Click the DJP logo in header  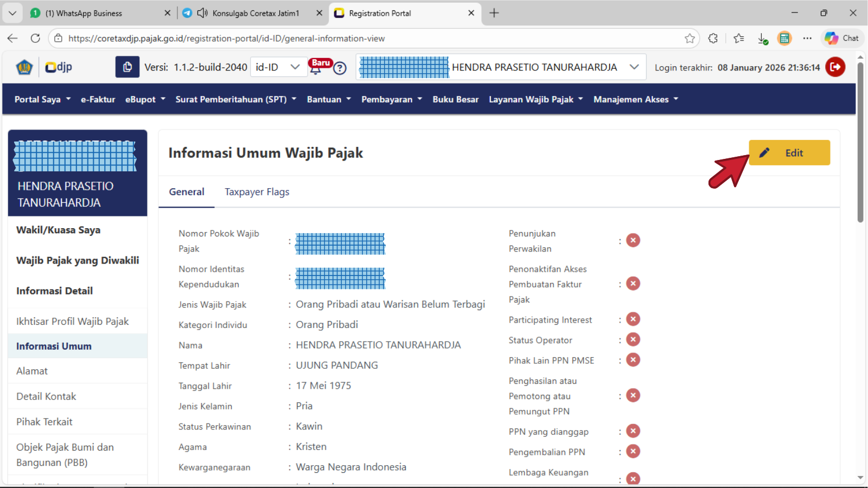(x=59, y=67)
